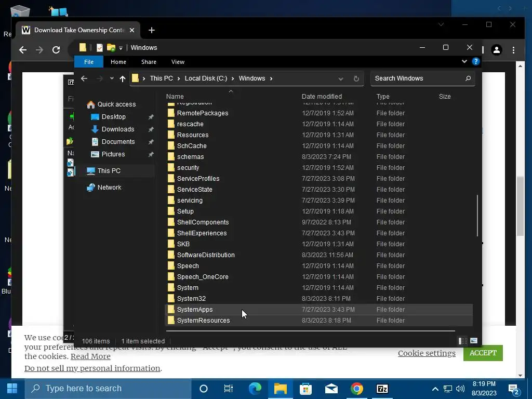Click ACCEPT on the cookie banner

point(483,353)
